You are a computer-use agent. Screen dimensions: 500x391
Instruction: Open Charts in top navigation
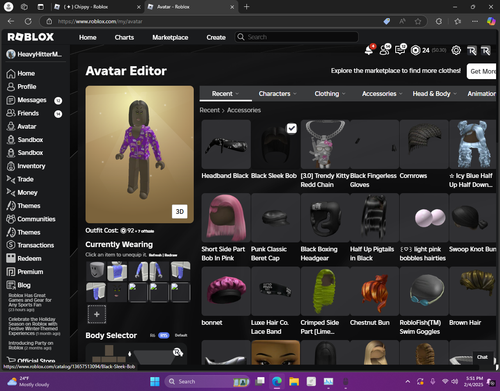[x=124, y=37]
